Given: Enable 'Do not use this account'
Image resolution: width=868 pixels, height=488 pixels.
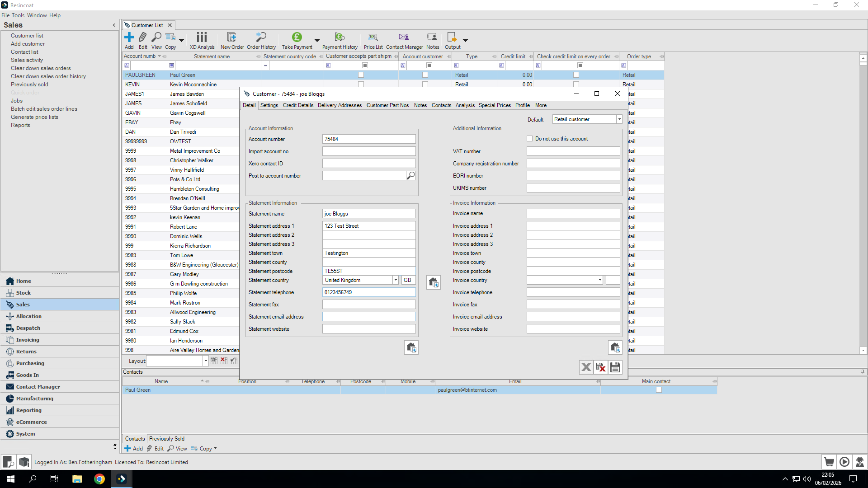Looking at the screenshot, I should tap(529, 139).
